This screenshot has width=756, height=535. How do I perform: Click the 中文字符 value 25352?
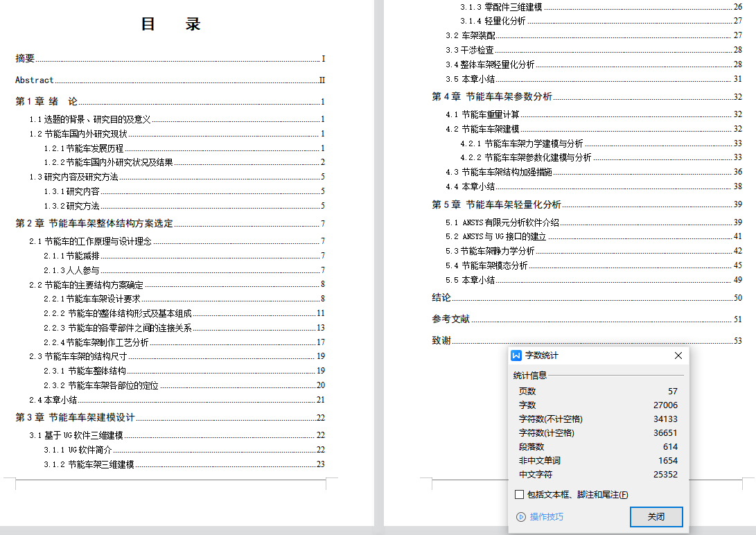click(x=665, y=475)
